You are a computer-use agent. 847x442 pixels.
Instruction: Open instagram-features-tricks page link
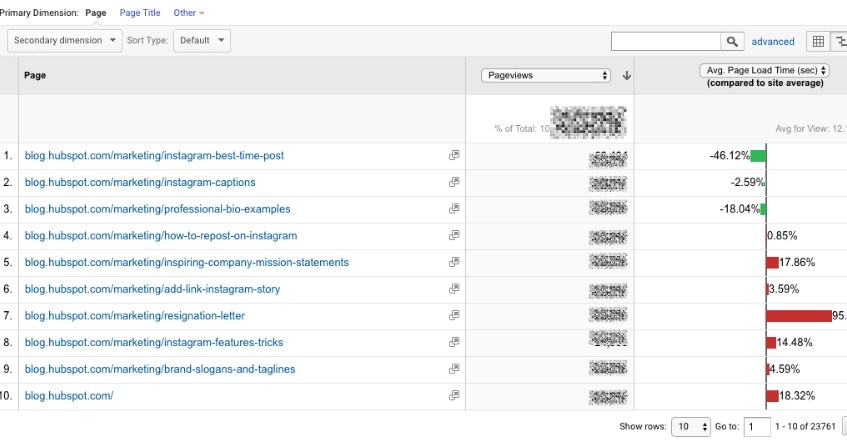click(154, 343)
